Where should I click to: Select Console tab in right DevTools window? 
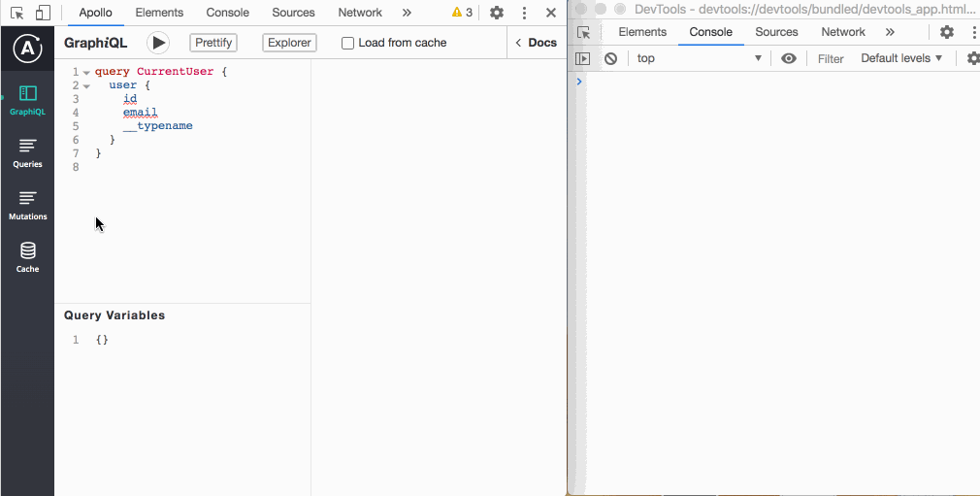pos(710,32)
